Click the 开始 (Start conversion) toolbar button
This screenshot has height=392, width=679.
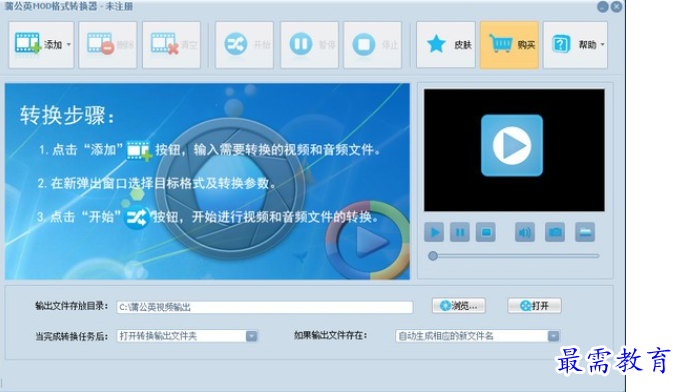pyautogui.click(x=245, y=45)
